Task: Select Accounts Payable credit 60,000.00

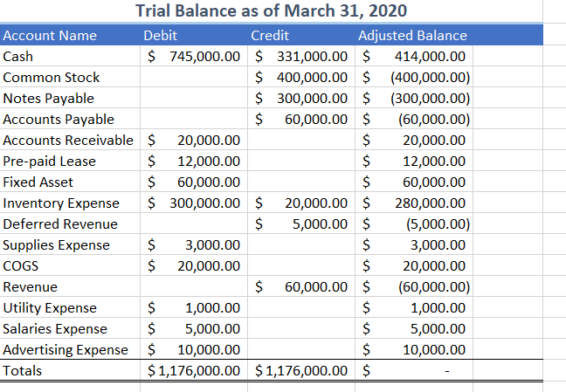Action: (x=301, y=119)
